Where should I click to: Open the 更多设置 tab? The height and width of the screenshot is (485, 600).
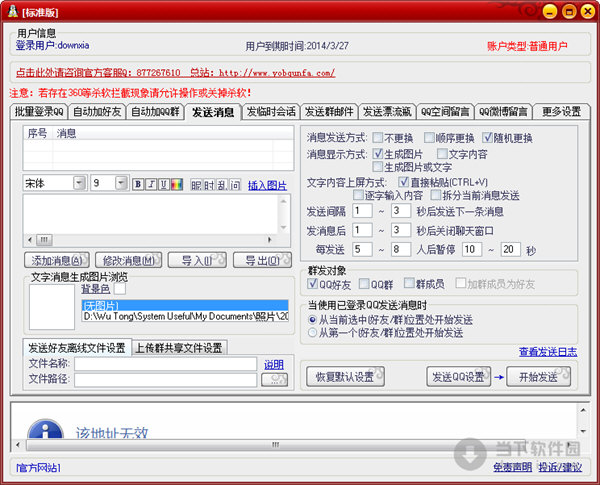[x=562, y=112]
